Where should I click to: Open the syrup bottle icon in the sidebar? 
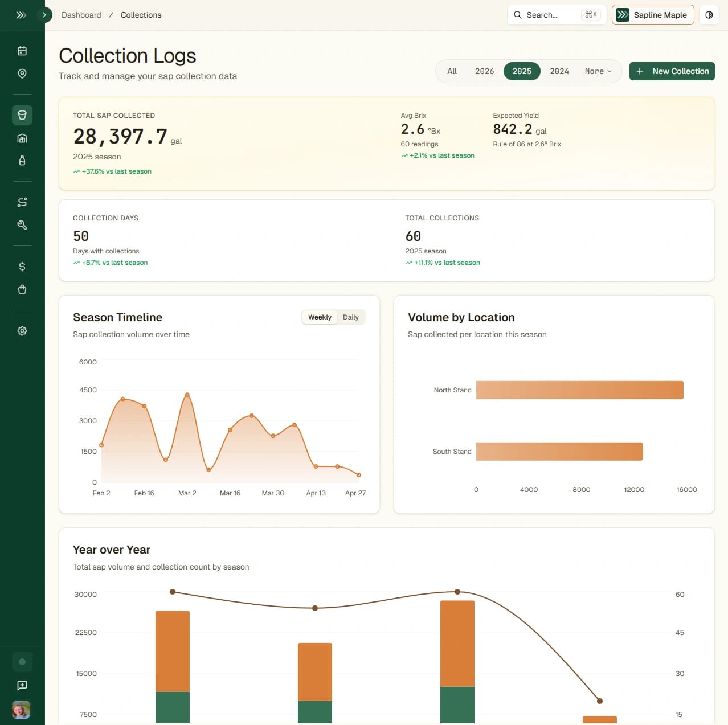[22, 161]
